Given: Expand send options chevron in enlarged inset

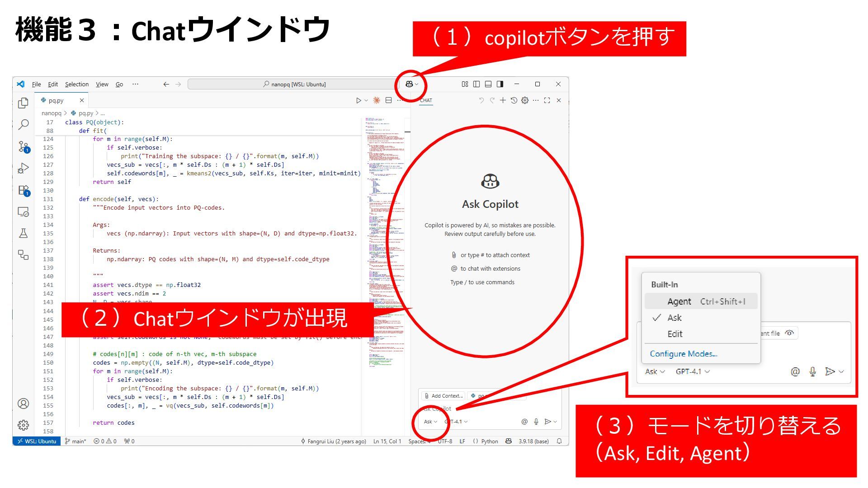Looking at the screenshot, I should (841, 371).
